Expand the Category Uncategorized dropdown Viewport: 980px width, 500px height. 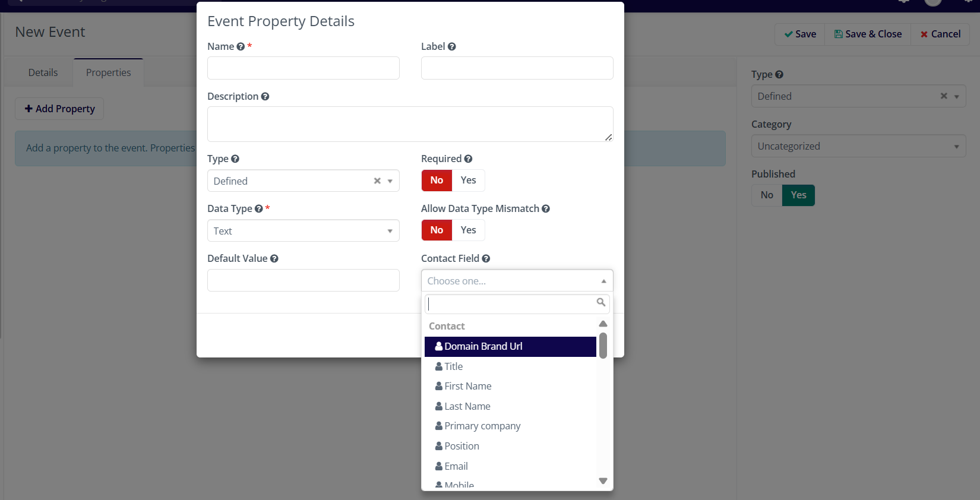tap(858, 147)
